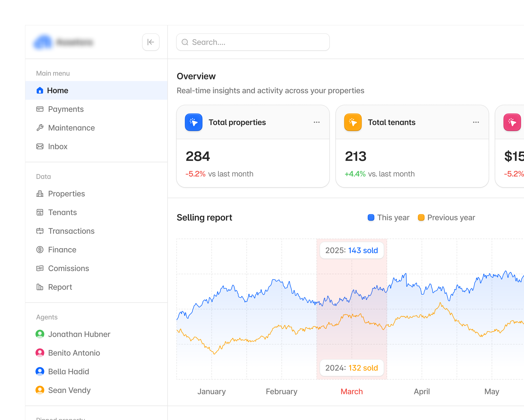
Task: Open the Total properties three-dot menu
Action: coord(317,122)
